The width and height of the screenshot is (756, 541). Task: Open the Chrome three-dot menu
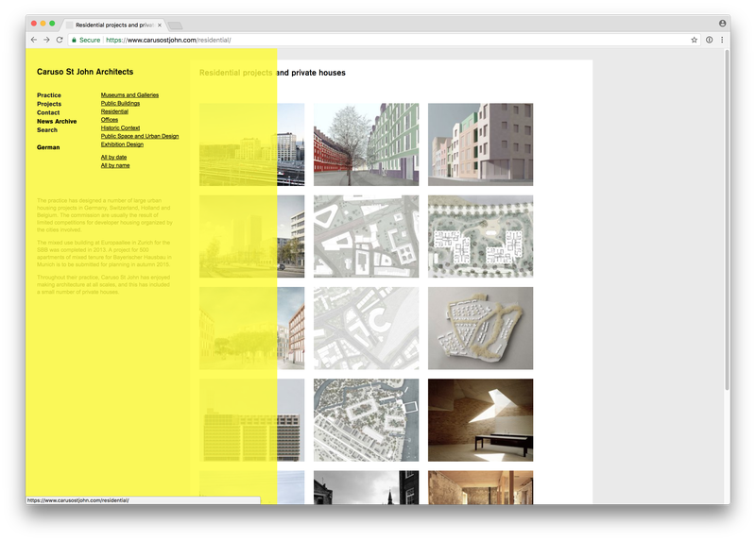click(x=722, y=40)
